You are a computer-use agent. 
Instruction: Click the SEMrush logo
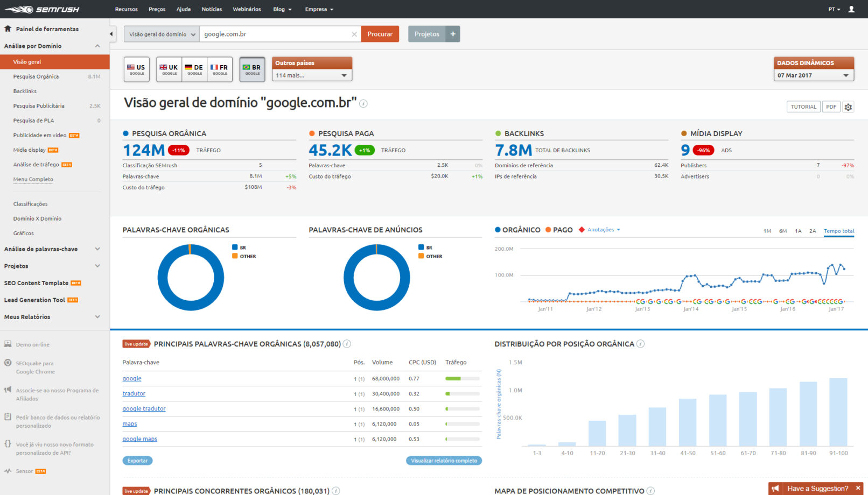point(41,9)
